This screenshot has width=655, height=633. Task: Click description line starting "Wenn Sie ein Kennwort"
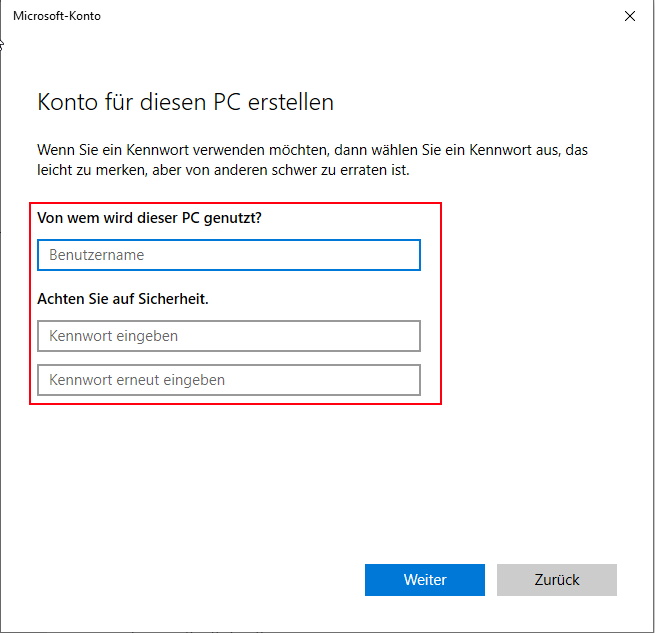[x=312, y=149]
